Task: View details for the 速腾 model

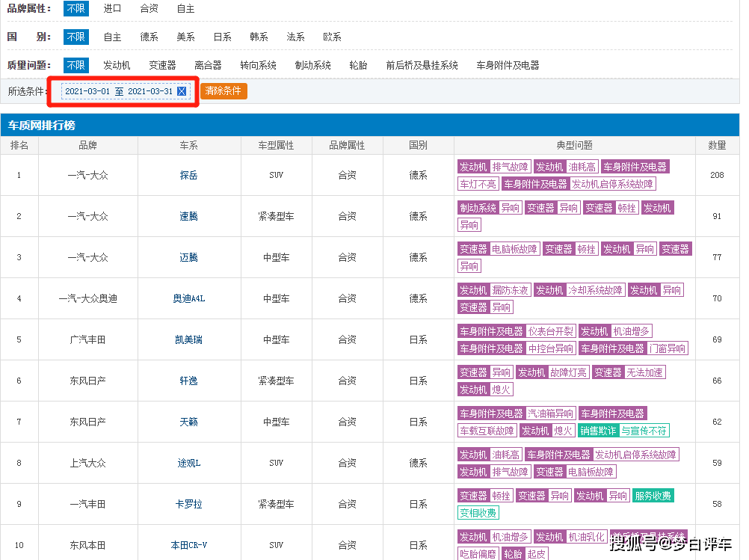Action: click(x=188, y=216)
